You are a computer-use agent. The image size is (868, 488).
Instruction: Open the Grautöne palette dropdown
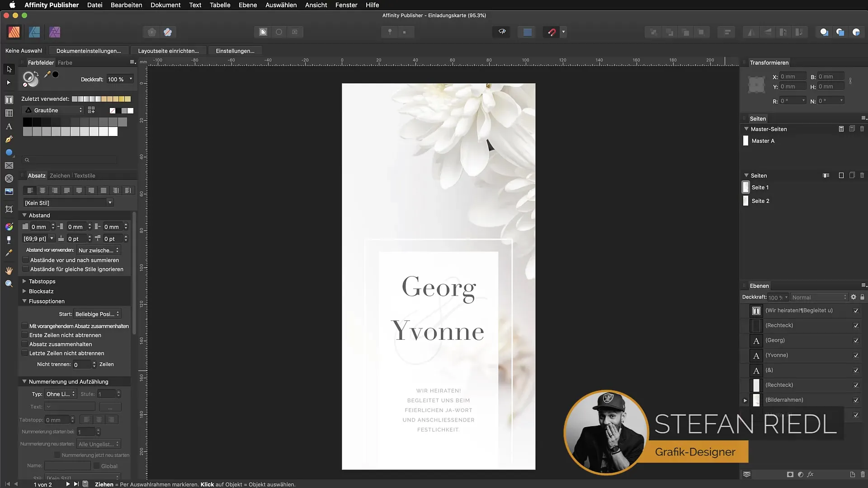tap(53, 110)
